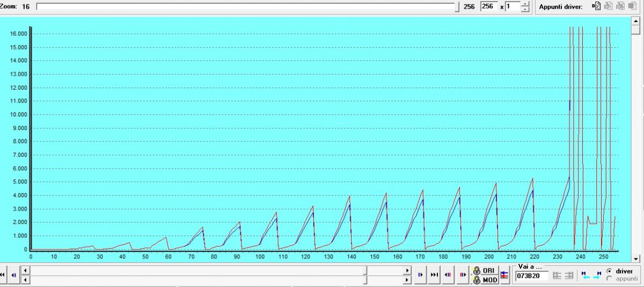Click the flag-style icon beside ORI/MOD
Image resolution: width=644 pixels, height=287 pixels.
(504, 275)
